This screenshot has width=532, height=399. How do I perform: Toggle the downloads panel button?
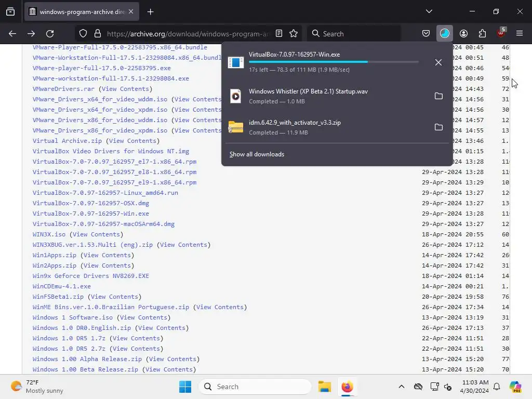(445, 34)
